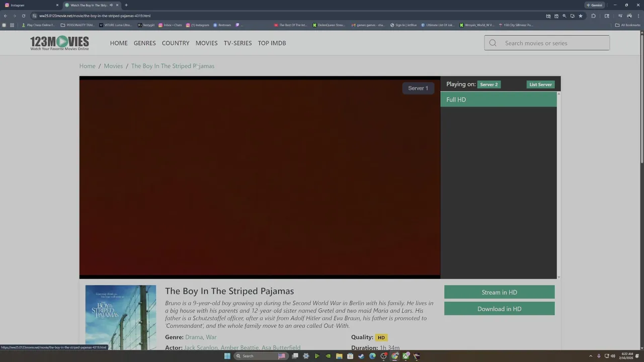
Task: Click the video player area
Action: tap(260, 177)
